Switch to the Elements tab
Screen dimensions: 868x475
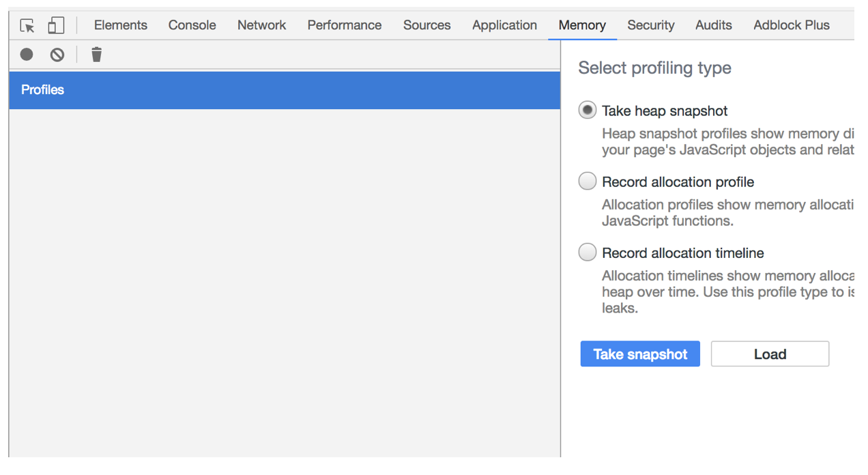click(121, 25)
